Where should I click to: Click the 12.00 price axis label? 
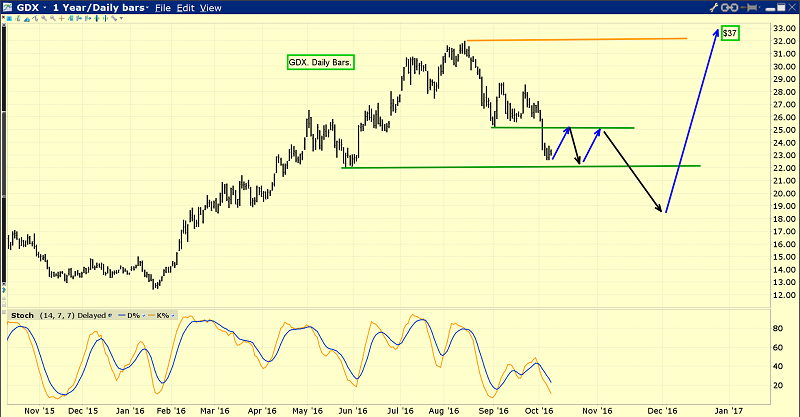[785, 295]
